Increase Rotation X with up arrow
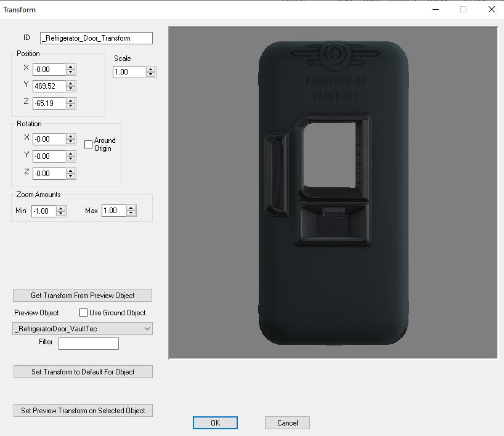This screenshot has width=504, height=436. coord(71,137)
